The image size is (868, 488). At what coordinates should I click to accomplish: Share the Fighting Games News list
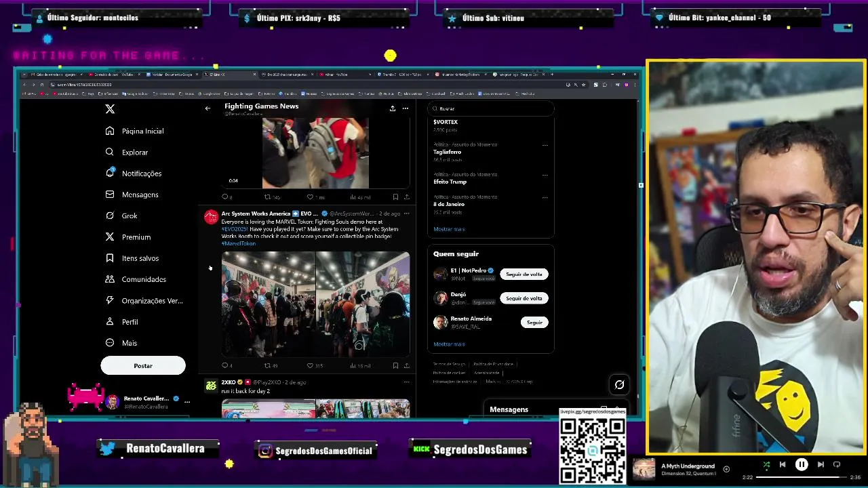[x=392, y=108]
